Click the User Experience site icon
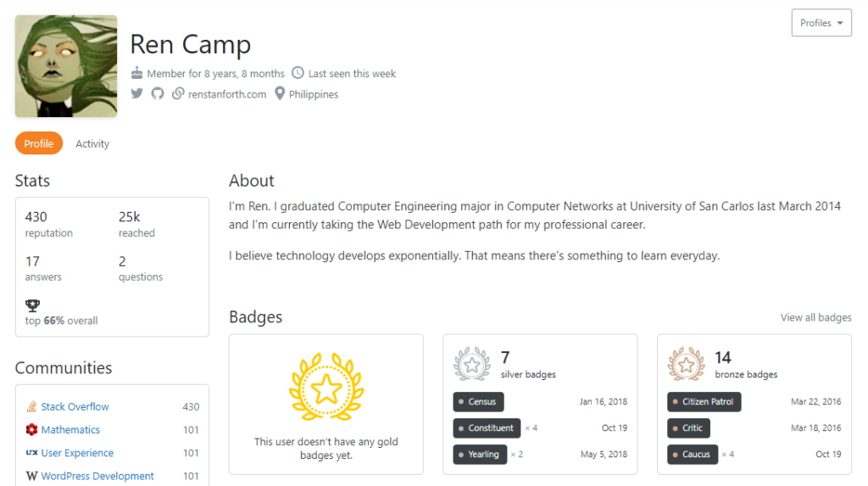868x486 pixels. click(x=31, y=453)
